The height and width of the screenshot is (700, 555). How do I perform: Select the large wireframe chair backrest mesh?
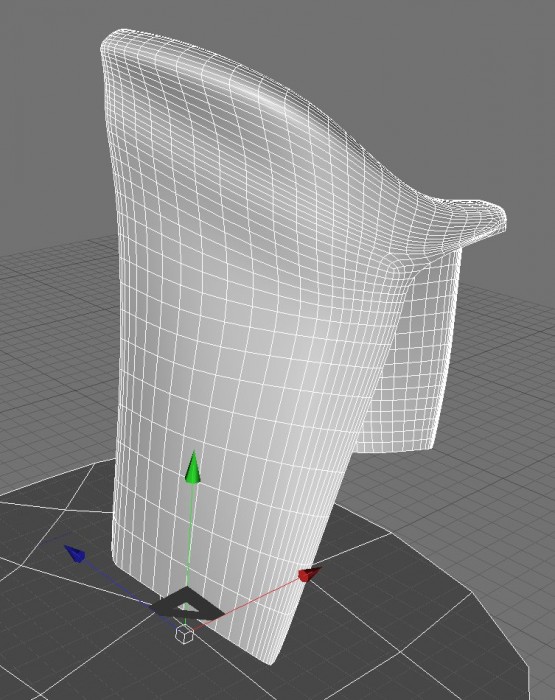[250, 312]
